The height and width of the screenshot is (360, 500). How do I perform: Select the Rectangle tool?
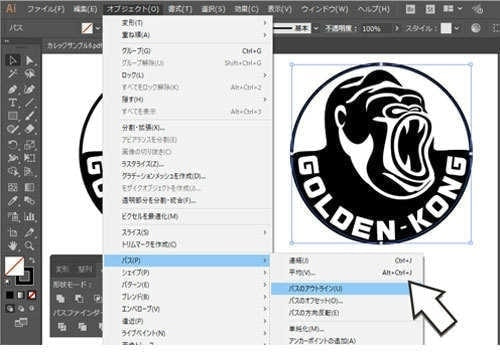(13, 116)
